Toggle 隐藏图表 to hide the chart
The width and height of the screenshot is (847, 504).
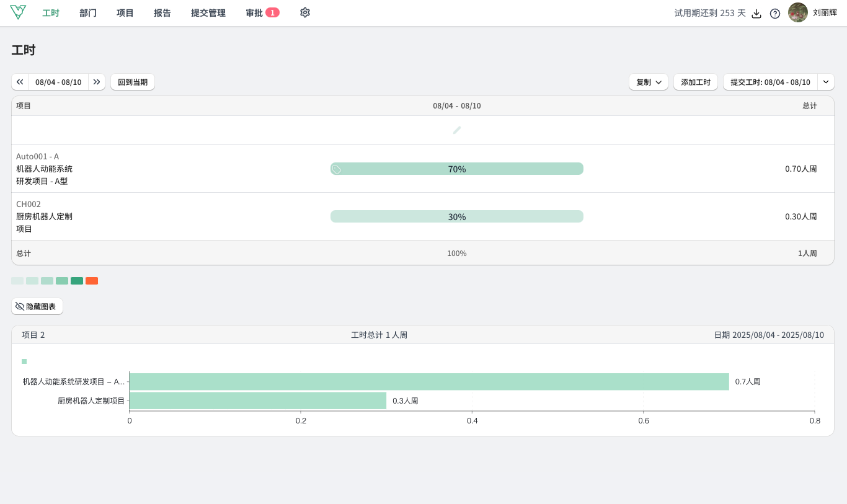click(x=37, y=306)
